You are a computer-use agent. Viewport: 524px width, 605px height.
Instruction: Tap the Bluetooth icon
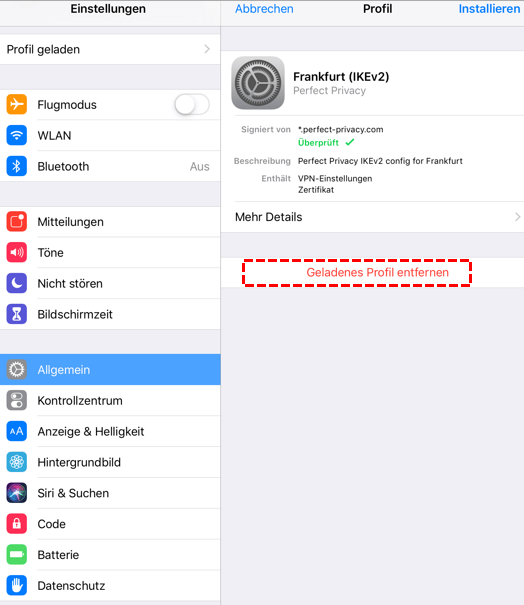pos(17,166)
